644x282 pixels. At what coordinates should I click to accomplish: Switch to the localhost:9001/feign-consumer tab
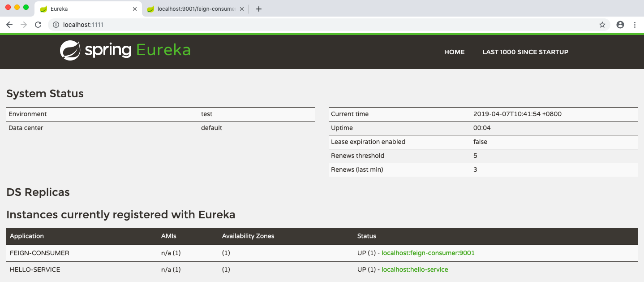click(x=195, y=9)
